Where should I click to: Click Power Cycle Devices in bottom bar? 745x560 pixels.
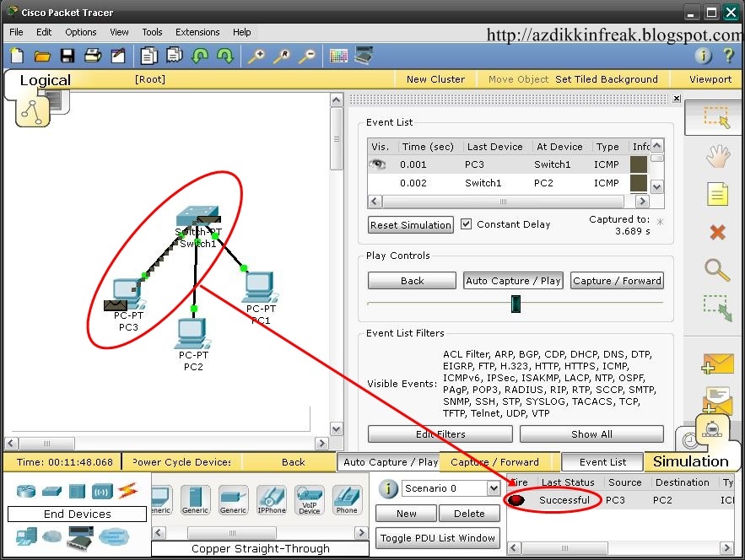[181, 461]
